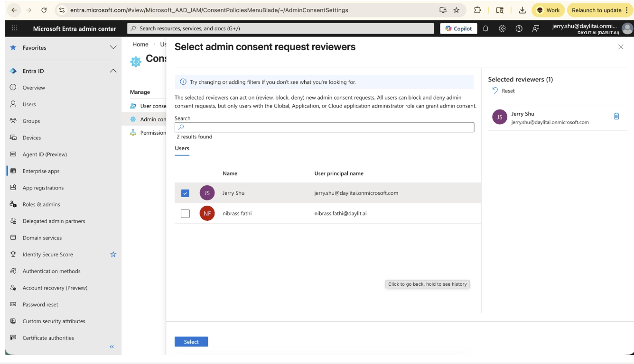Open browser downloads icon
The width and height of the screenshot is (634, 364).
click(522, 10)
